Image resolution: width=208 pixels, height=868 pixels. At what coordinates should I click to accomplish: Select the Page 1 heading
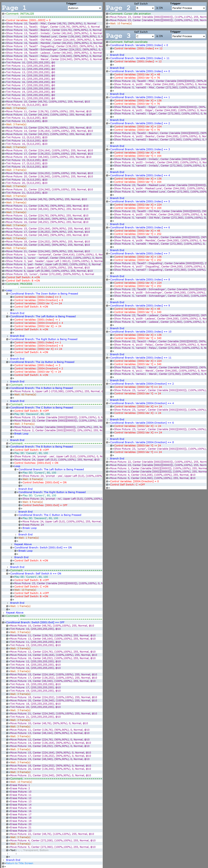[x=14, y=7]
